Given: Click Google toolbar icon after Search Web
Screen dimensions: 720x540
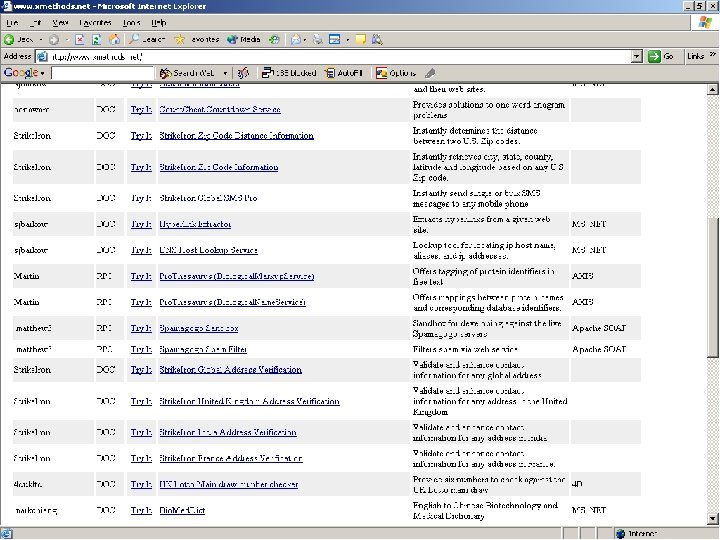Looking at the screenshot, I should (x=243, y=73).
